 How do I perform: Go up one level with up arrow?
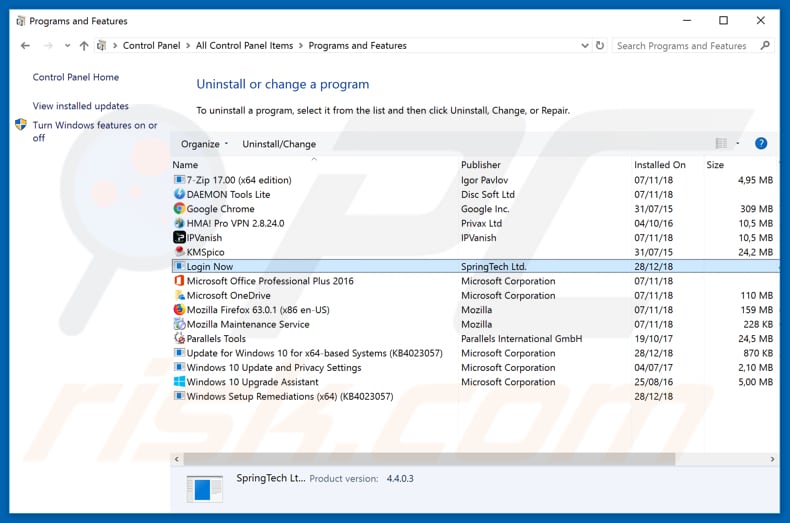[84, 46]
